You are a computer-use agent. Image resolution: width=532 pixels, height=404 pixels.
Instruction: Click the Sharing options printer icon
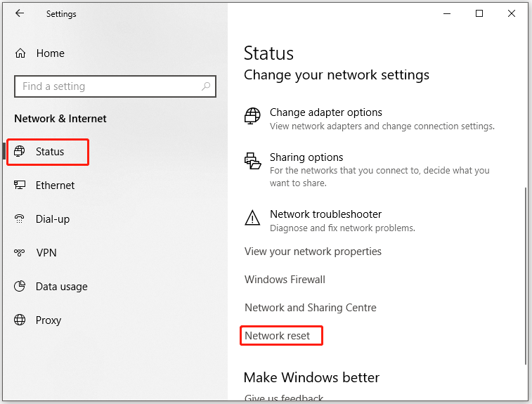pos(252,161)
